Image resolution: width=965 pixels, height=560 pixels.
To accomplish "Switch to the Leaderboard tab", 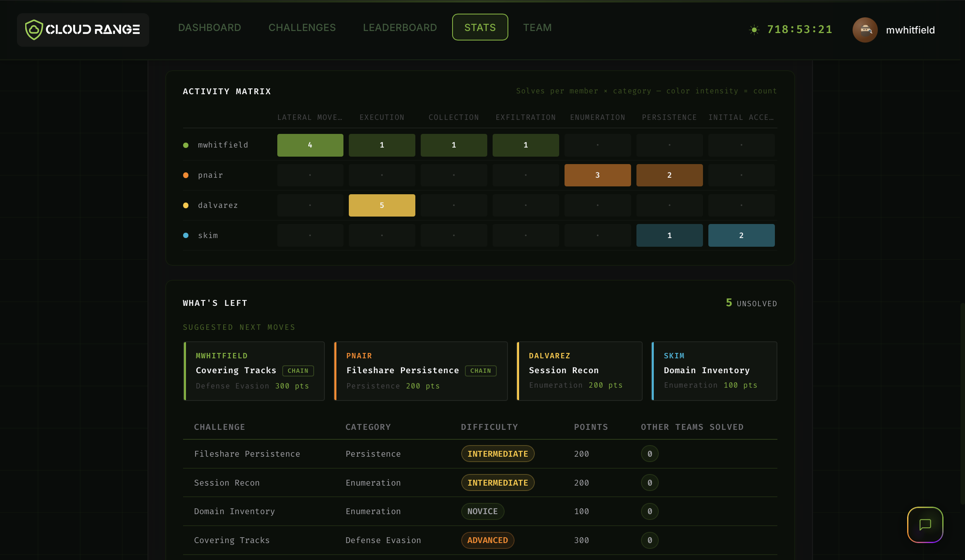I will 400,28.
